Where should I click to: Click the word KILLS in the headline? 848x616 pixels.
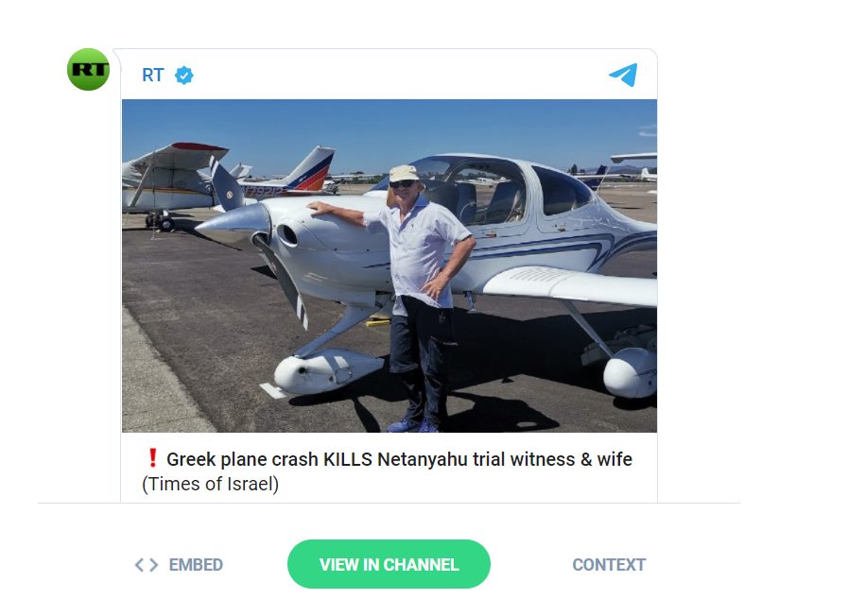coord(347,460)
